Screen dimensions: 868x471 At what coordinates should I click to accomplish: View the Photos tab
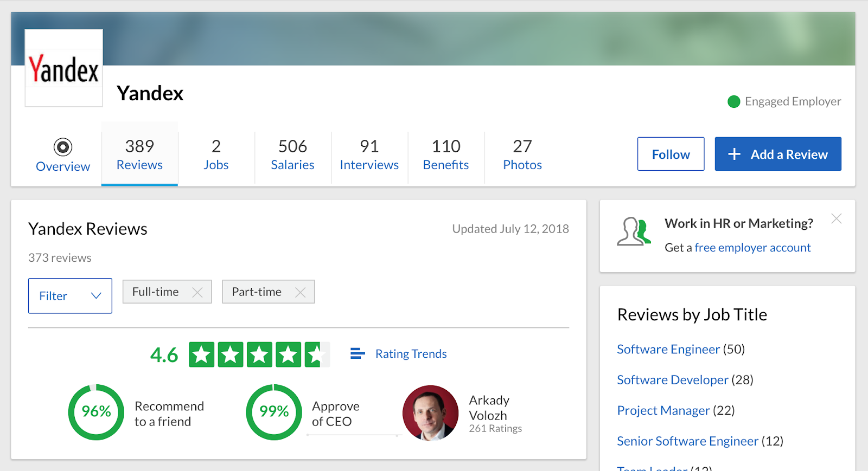(x=522, y=154)
